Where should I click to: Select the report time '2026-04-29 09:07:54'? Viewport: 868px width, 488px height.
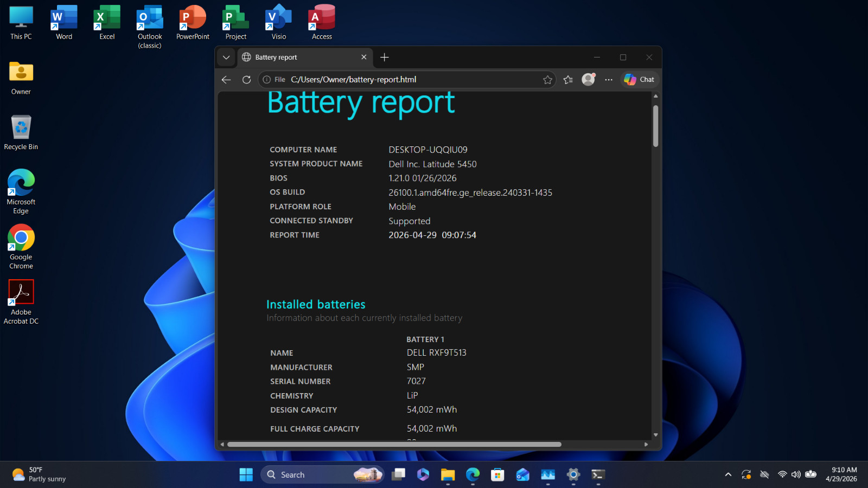[x=432, y=235]
